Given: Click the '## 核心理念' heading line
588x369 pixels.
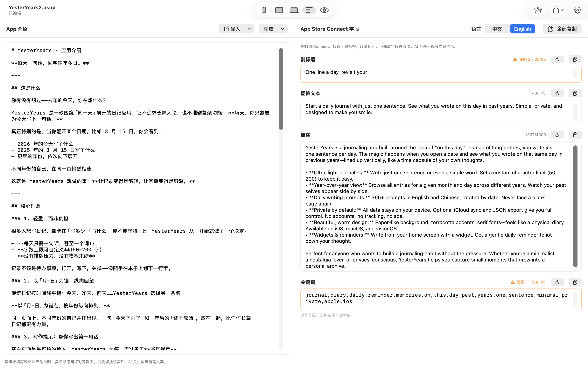Looking at the screenshot, I should tap(26, 206).
